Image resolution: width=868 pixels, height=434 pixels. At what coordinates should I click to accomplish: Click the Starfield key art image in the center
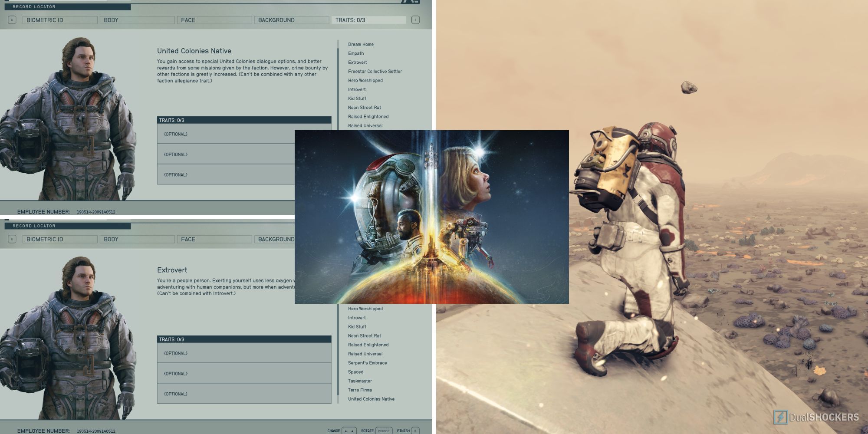pyautogui.click(x=432, y=217)
